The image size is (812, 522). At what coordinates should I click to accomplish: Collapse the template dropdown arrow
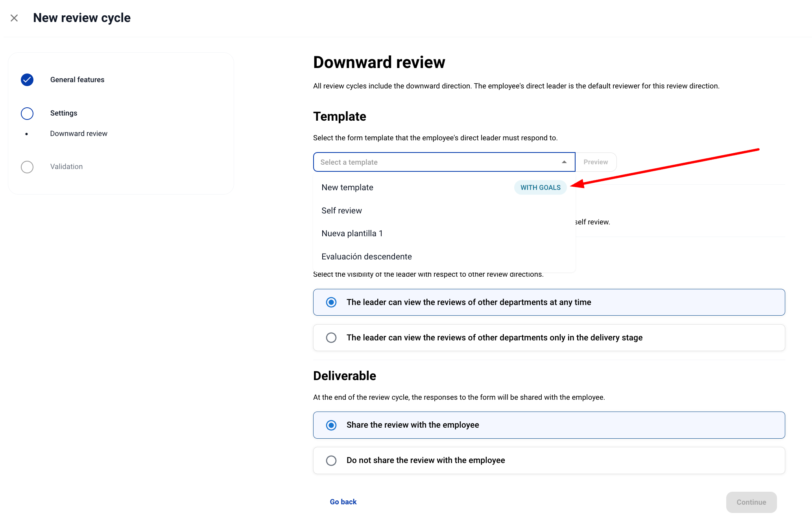click(564, 162)
